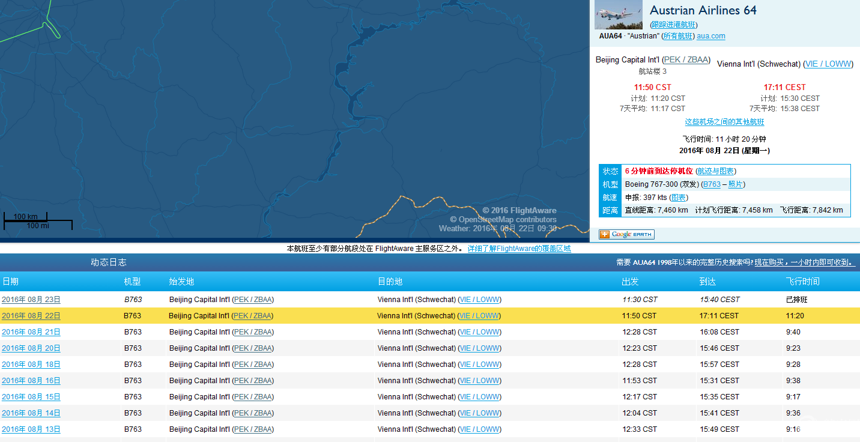This screenshot has width=860, height=442.
Task: Open the Google Earth button
Action: (x=626, y=235)
